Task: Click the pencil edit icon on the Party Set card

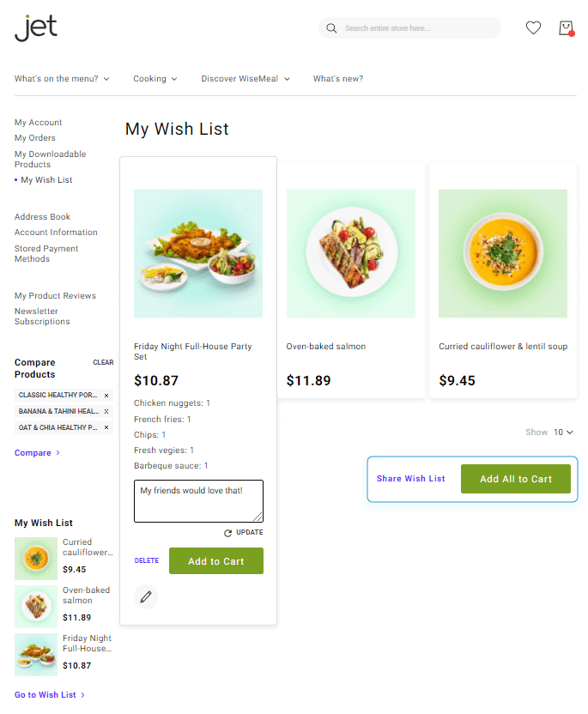Action: [146, 596]
